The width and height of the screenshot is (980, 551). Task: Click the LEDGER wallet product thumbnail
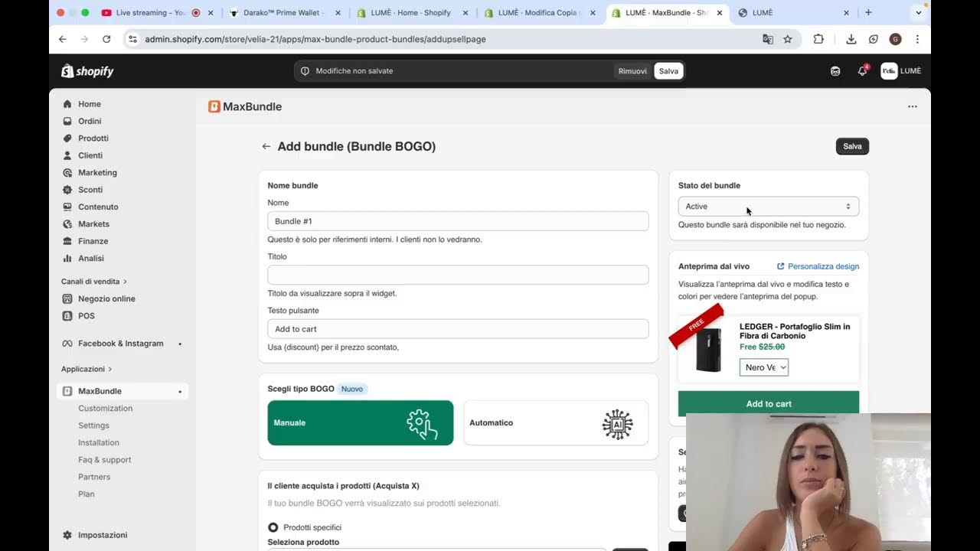(708, 350)
